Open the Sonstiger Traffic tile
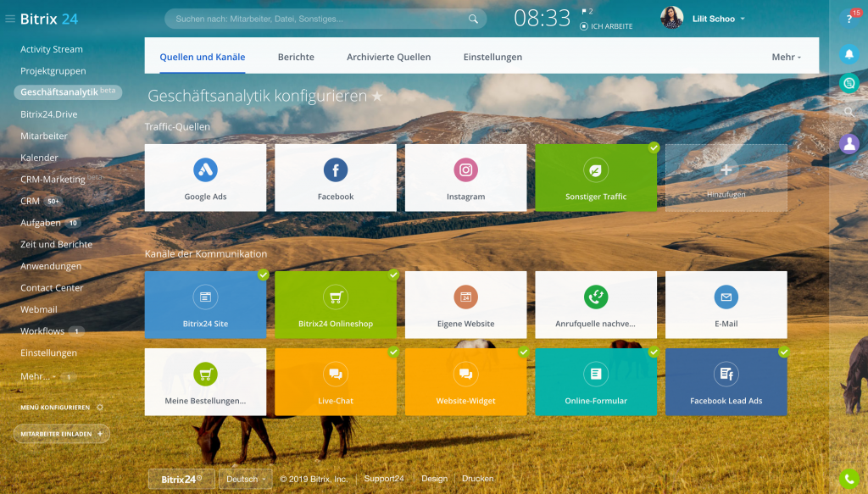 (x=596, y=178)
